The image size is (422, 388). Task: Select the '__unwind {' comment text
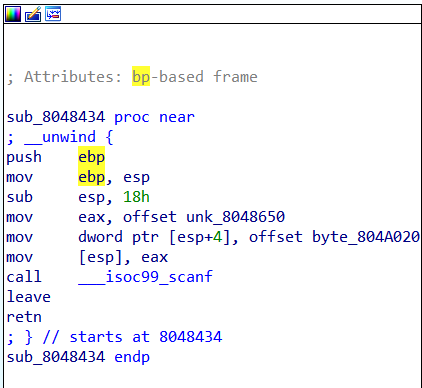[x=69, y=137]
